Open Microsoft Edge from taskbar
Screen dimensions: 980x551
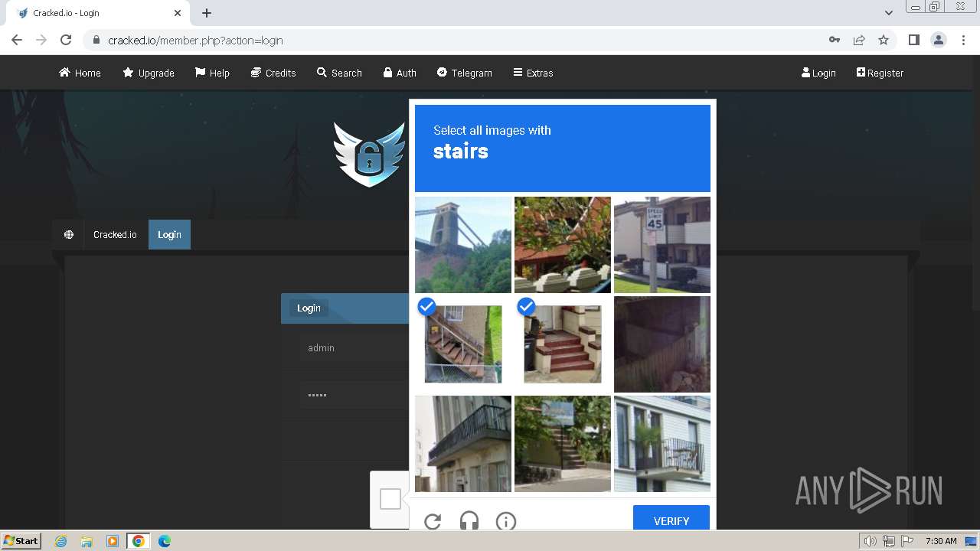[165, 541]
